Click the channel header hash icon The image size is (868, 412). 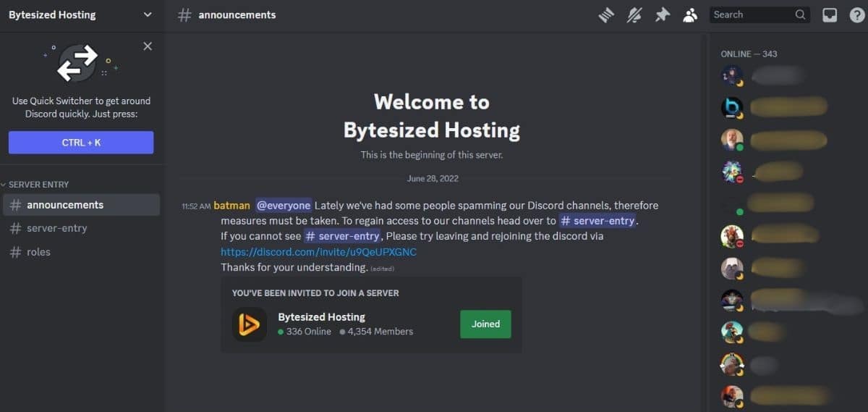(x=185, y=14)
